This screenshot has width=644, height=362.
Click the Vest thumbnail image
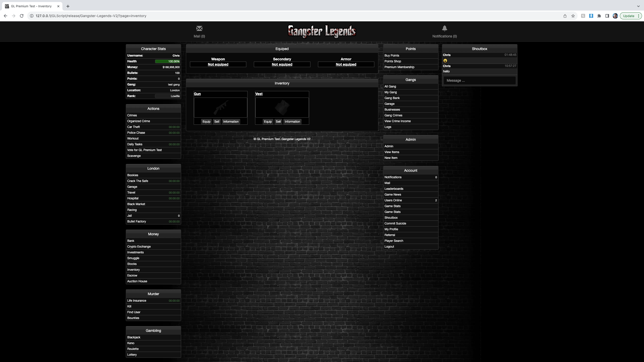click(x=282, y=108)
